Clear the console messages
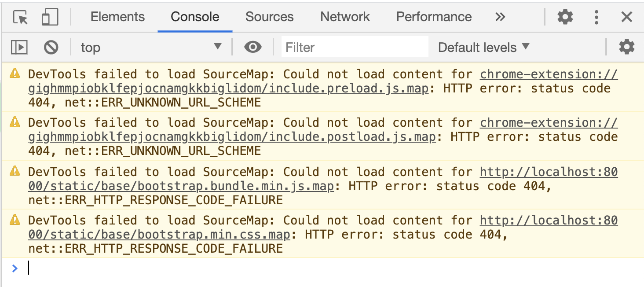This screenshot has height=287, width=644. click(x=50, y=47)
